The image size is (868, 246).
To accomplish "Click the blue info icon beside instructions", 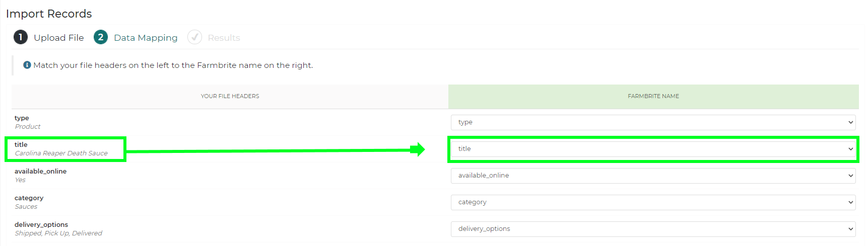I will tap(27, 65).
